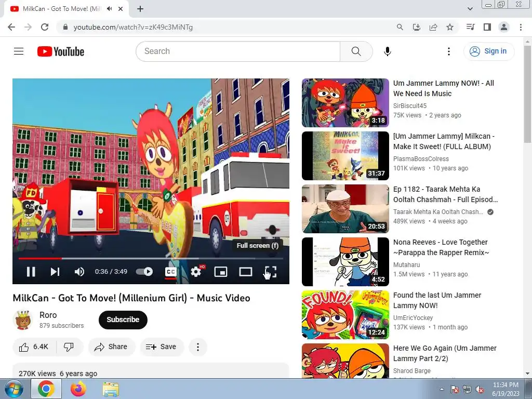Open SirBiscuit45 channel name
The image size is (532, 399).
pos(410,106)
